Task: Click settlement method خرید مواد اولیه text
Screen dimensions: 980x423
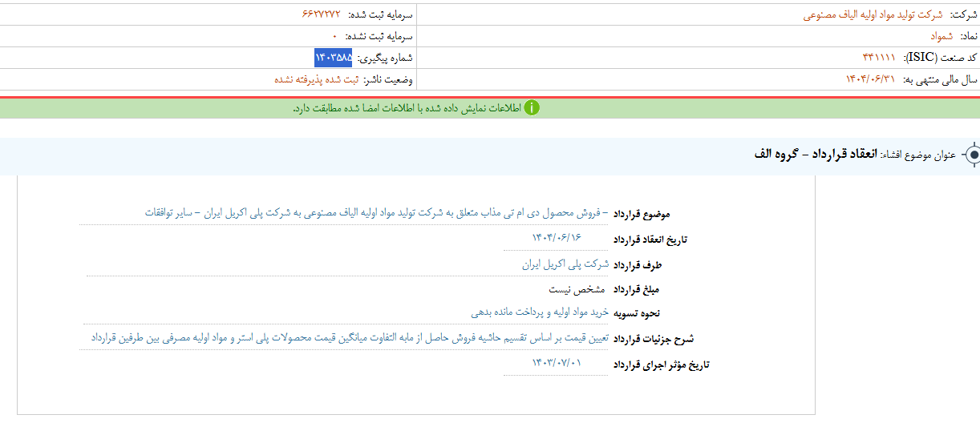Action: click(540, 312)
